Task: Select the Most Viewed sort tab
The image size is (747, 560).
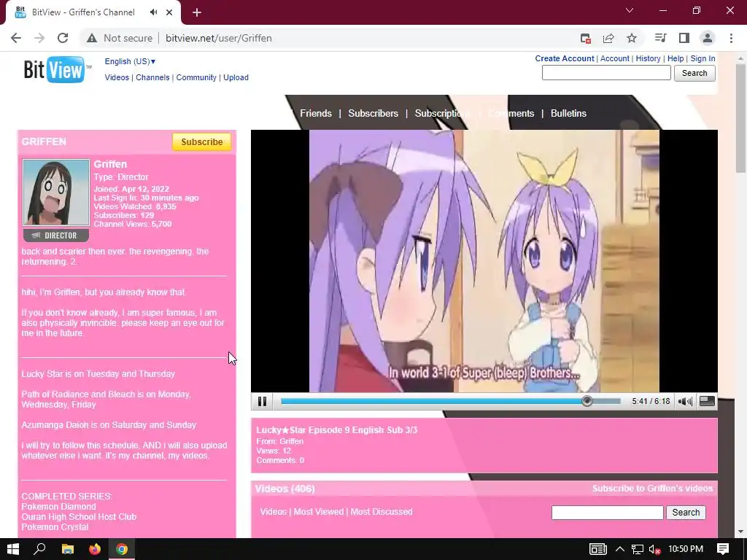Action: pos(318,512)
